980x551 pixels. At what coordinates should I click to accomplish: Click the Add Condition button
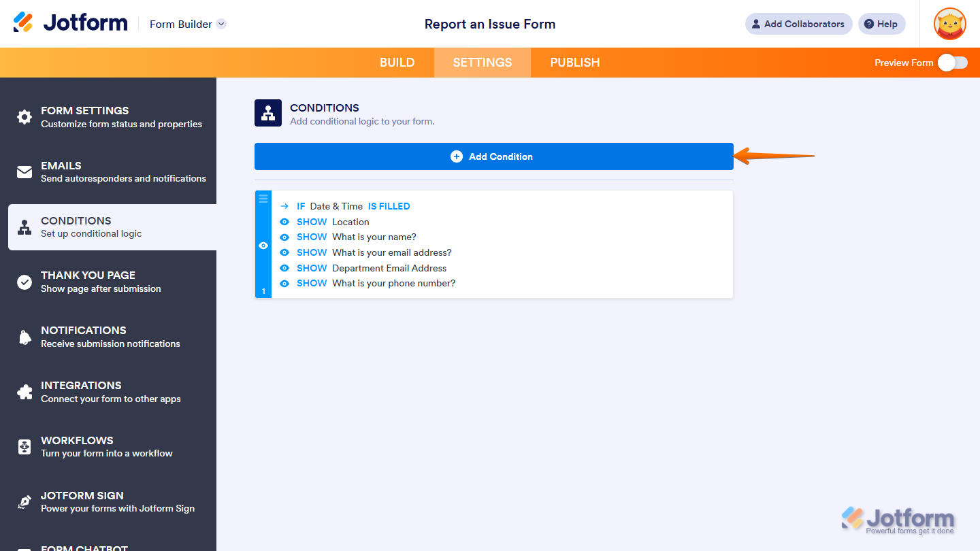[x=493, y=156]
